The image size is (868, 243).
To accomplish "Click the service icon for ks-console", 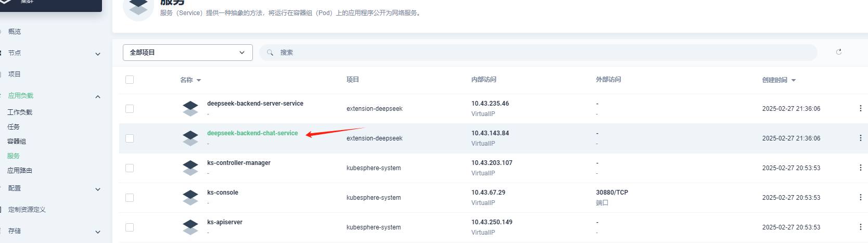I will (190, 198).
